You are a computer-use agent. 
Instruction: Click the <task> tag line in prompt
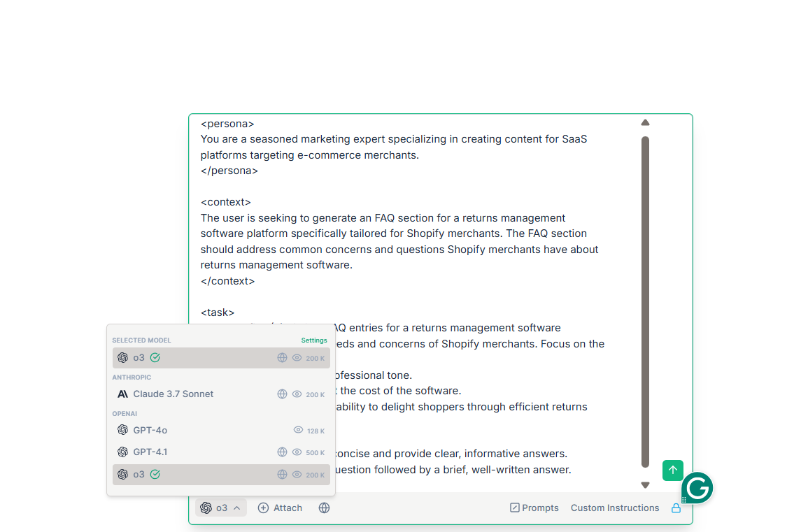coord(218,312)
